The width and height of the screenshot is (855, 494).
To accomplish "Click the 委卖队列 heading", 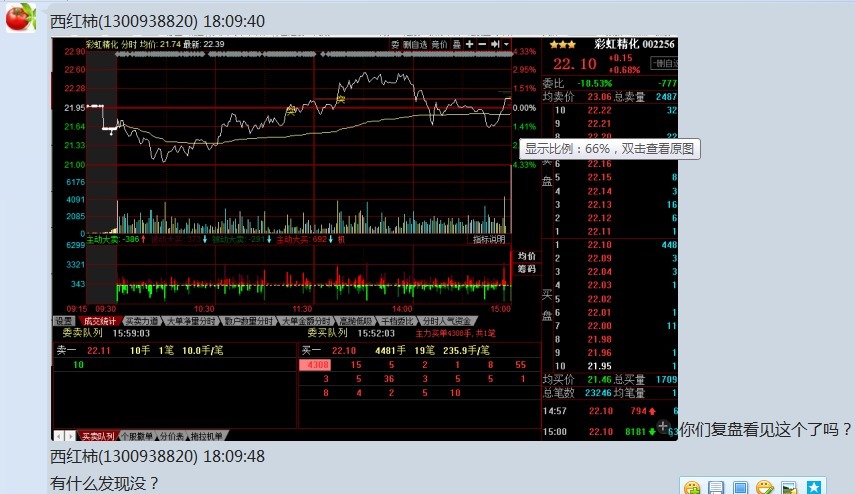I will (82, 333).
